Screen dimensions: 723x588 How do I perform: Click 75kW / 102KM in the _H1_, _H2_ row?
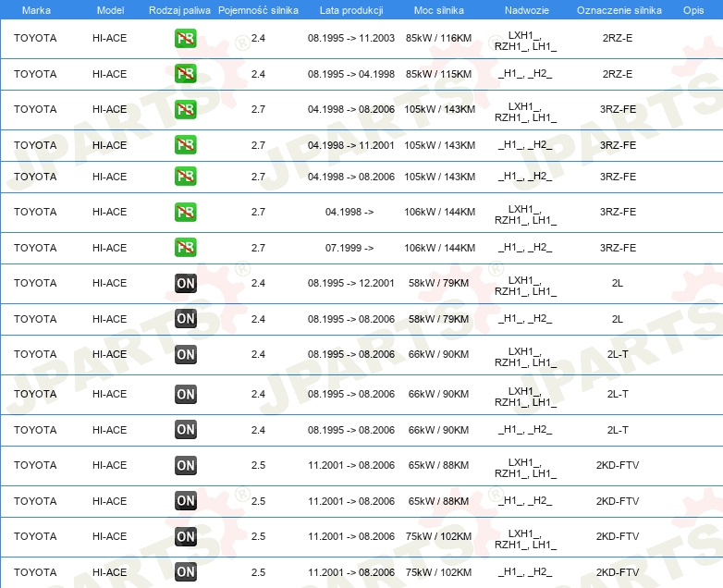click(x=439, y=572)
